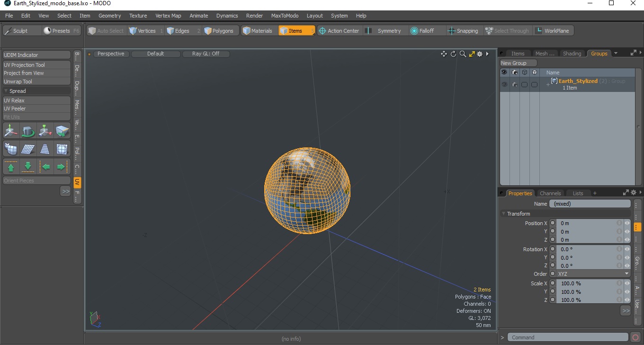Viewport: 644px width, 345px height.
Task: Open the Perspective view type dropdown
Action: (111, 54)
